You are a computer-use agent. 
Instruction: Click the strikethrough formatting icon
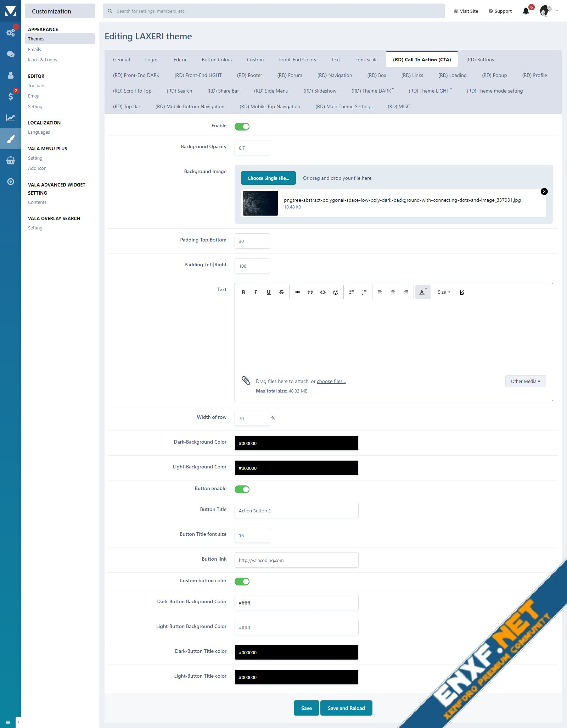pos(281,292)
